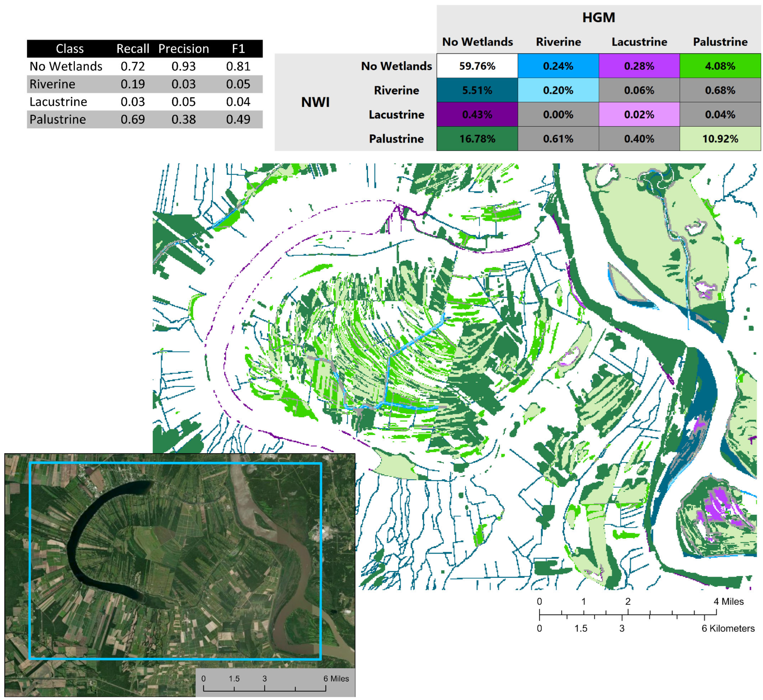Click the Palustrine column header in matrix

720,42
